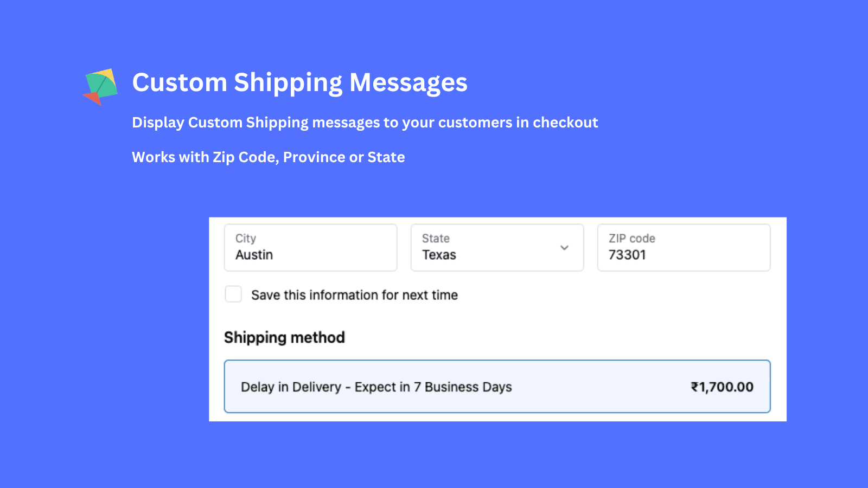This screenshot has width=868, height=488.
Task: Select the 'Delay in Delivery' shipping method
Action: coord(497,387)
